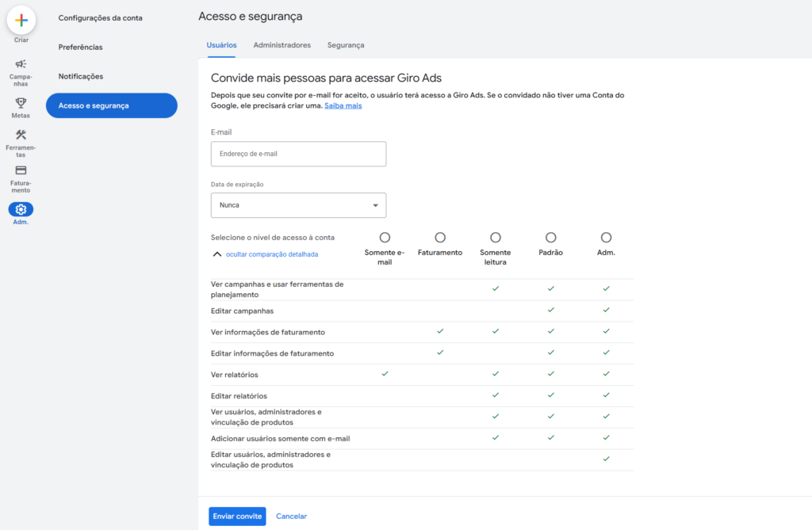812x530 pixels.
Task: Click 'Editar campanhas' row label
Action: [x=243, y=311]
